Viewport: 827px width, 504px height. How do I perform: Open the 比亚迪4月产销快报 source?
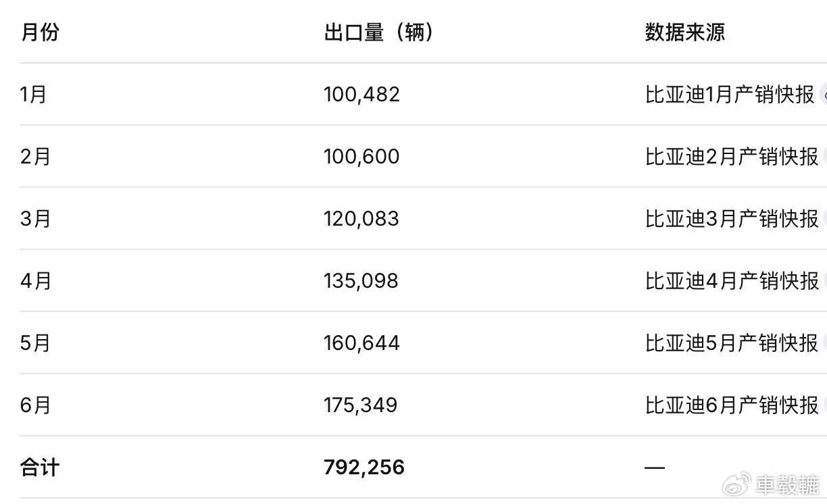[732, 281]
